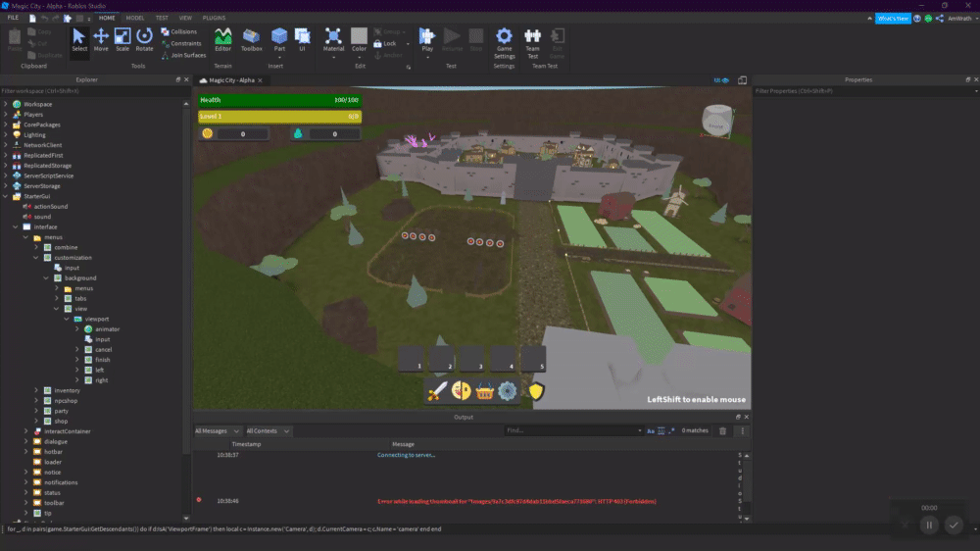The width and height of the screenshot is (980, 551).
Task: Open the Toolbox
Action: (251, 40)
